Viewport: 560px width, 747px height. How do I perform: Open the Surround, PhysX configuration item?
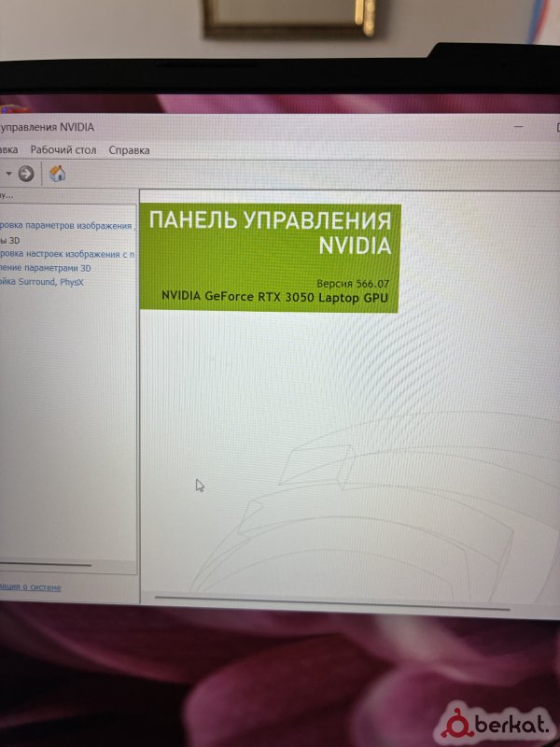point(41,282)
